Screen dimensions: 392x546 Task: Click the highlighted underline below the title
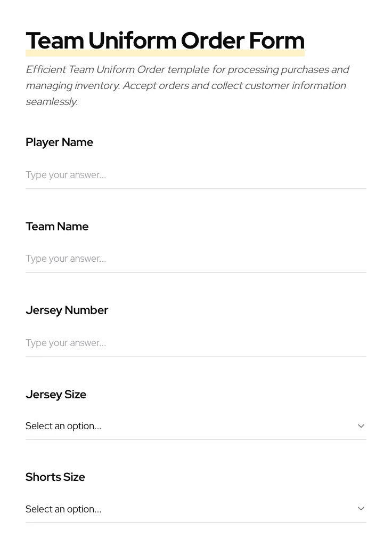165,53
